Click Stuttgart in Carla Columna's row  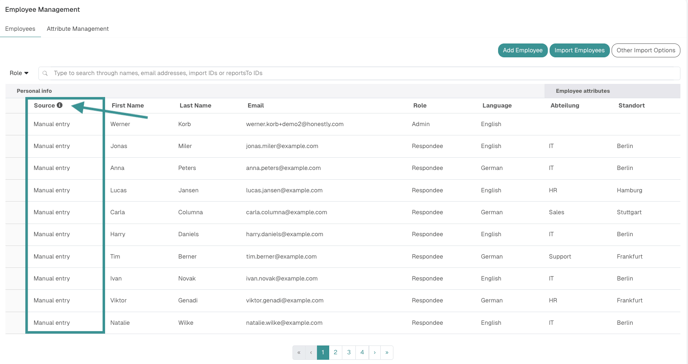coord(629,212)
